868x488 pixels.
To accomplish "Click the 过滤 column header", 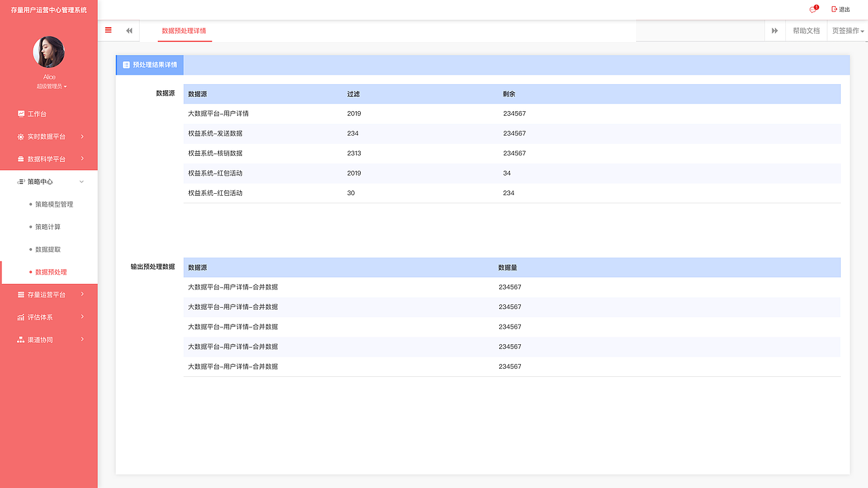I will [x=353, y=94].
